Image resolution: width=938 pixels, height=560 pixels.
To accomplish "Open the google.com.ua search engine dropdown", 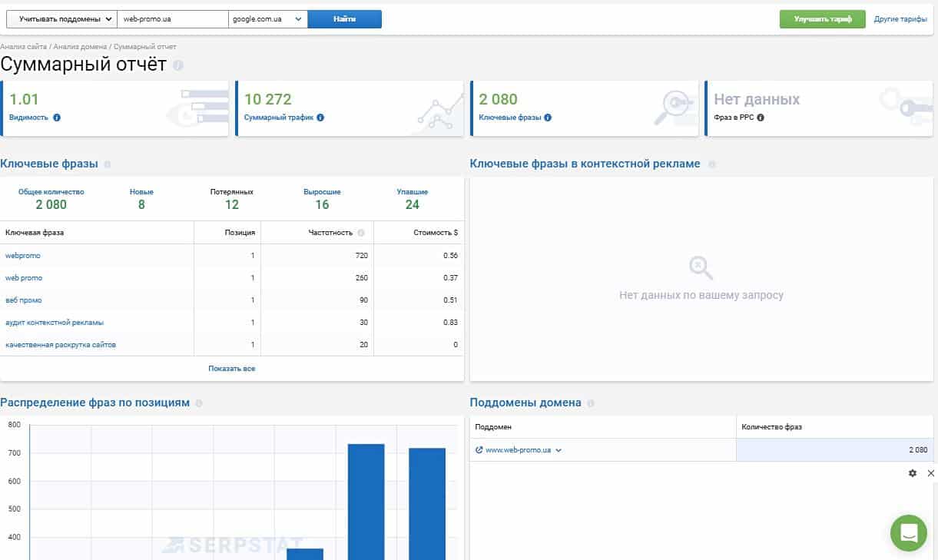I will [267, 19].
